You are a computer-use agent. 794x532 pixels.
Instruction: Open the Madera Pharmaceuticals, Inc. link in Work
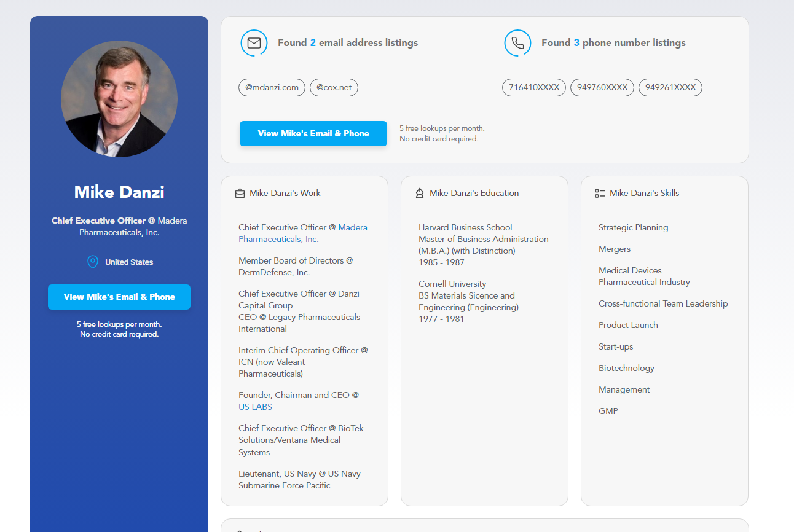[303, 233]
